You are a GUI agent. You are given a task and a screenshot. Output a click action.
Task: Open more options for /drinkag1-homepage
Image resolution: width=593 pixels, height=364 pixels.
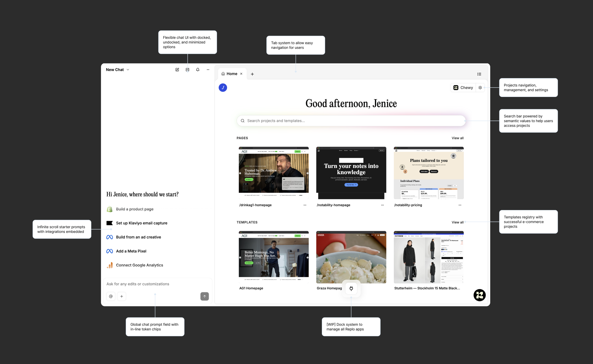tap(305, 205)
